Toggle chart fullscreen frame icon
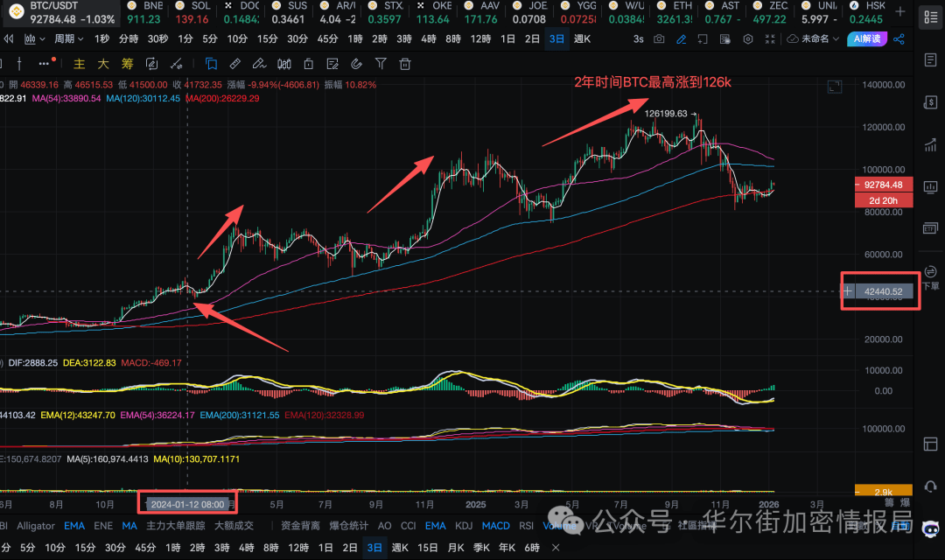This screenshot has height=560, width=945. 835,87
